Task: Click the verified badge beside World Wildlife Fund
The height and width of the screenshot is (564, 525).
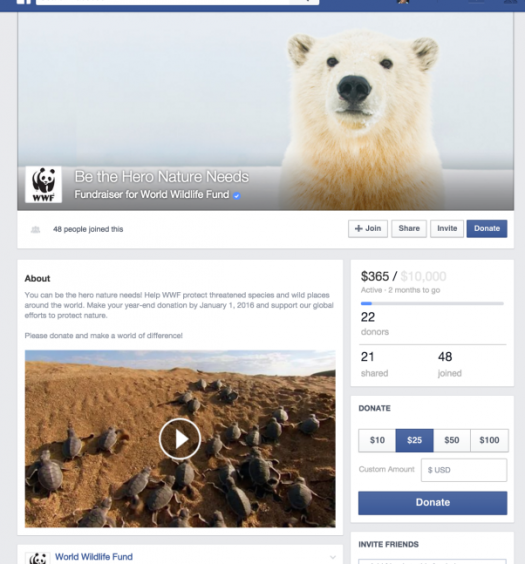Action: coord(237,196)
